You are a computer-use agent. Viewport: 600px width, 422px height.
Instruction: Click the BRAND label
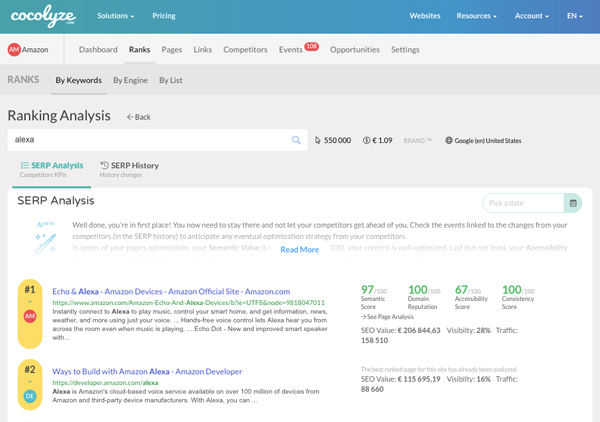417,141
